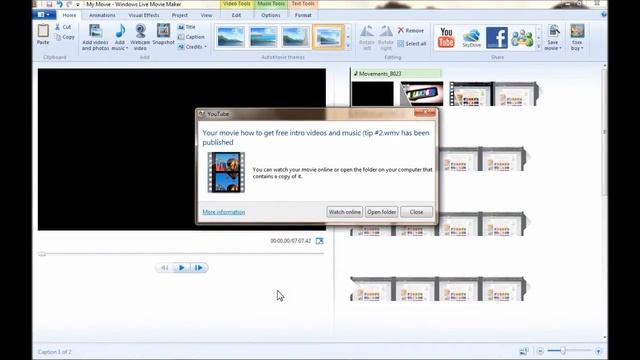Click the YouTube share icon
640x360 pixels.
(x=446, y=37)
